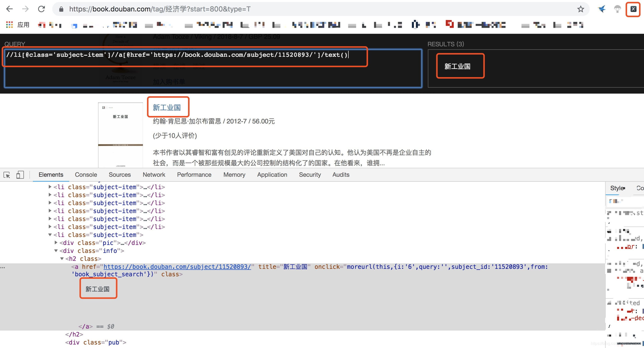Bookmark page with the star icon

coord(580,9)
